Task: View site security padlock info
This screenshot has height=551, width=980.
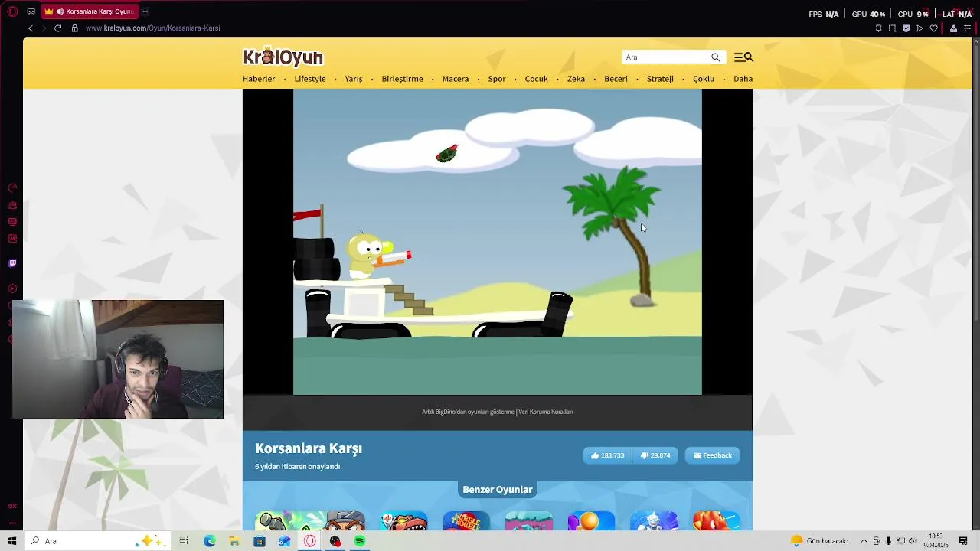Action: click(x=74, y=28)
